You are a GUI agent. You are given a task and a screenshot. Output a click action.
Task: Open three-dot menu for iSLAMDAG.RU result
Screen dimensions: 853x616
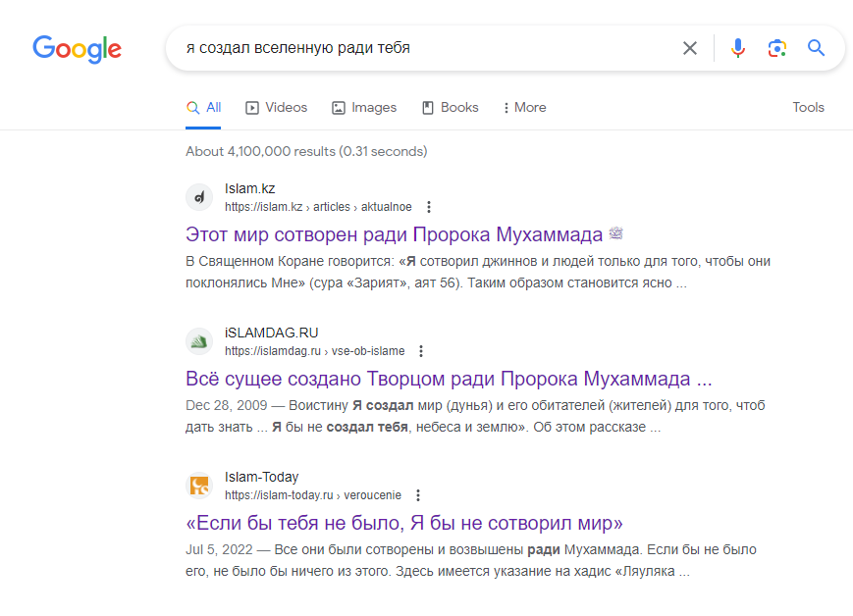421,350
